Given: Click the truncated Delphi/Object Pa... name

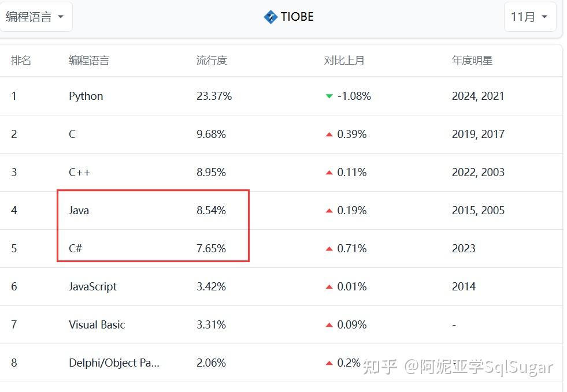Looking at the screenshot, I should click(x=114, y=363).
